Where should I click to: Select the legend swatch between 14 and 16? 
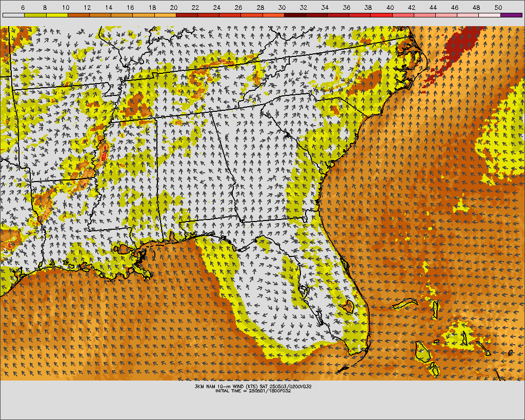click(122, 15)
